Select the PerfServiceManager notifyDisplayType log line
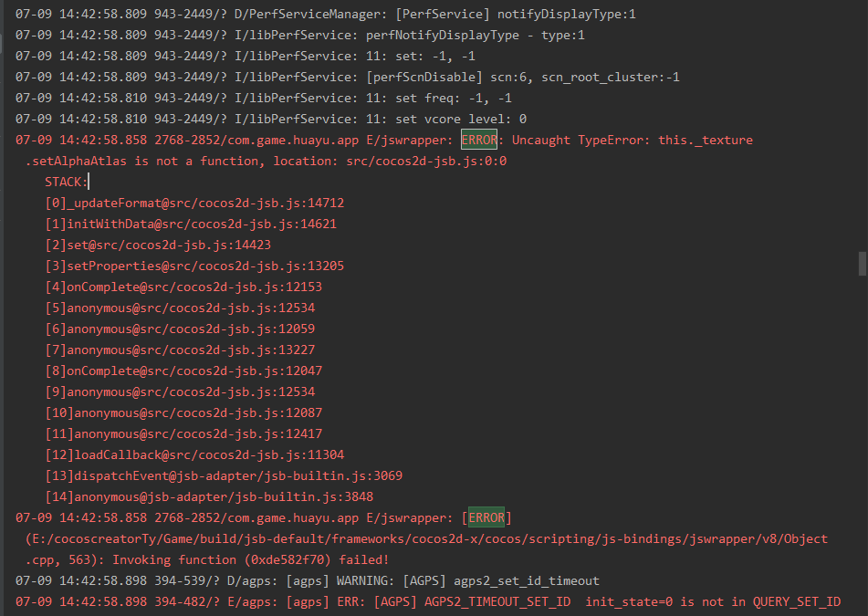This screenshot has height=616, width=868. [x=325, y=15]
